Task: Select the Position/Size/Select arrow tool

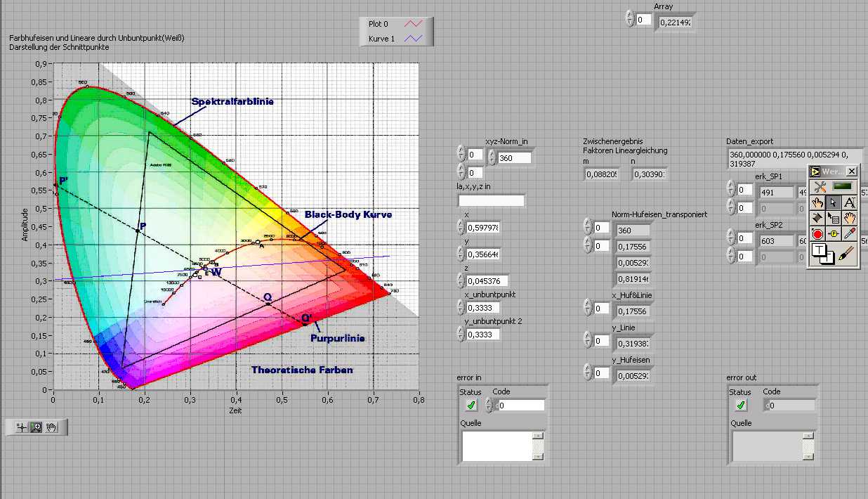Action: click(834, 202)
